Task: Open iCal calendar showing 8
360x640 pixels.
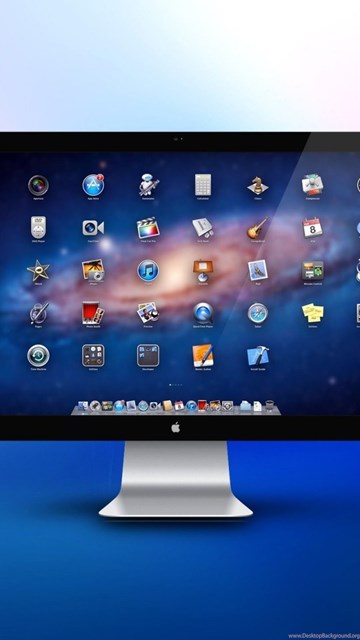Action: click(313, 228)
